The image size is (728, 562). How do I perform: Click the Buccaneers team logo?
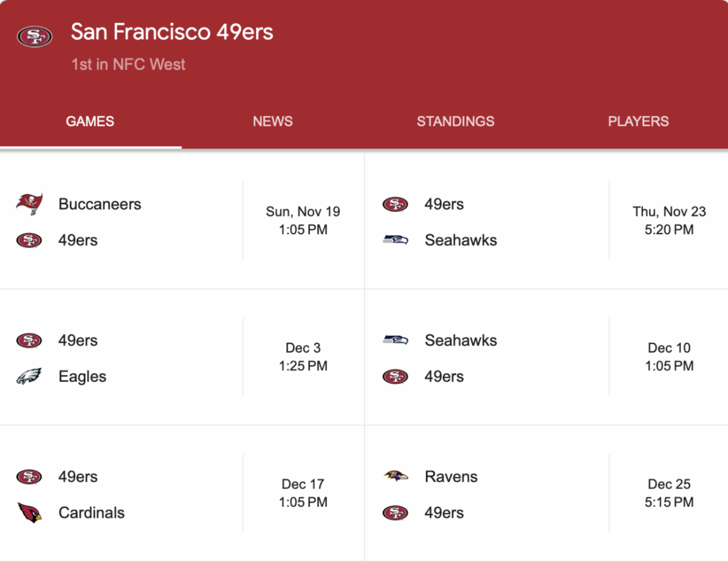point(29,204)
